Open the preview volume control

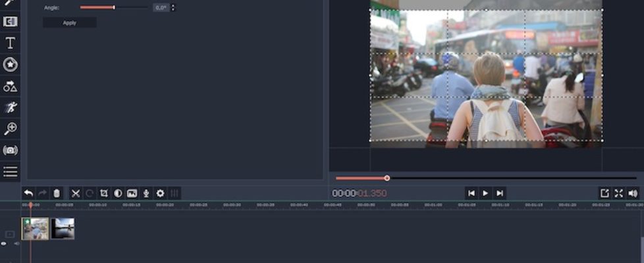coord(633,193)
